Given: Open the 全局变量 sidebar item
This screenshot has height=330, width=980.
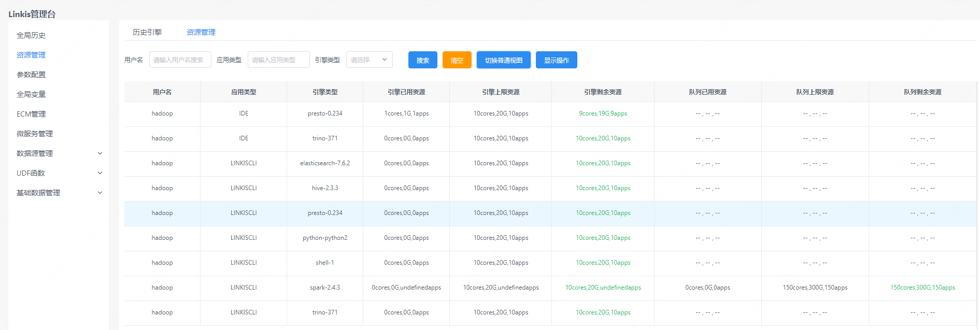Looking at the screenshot, I should (31, 94).
